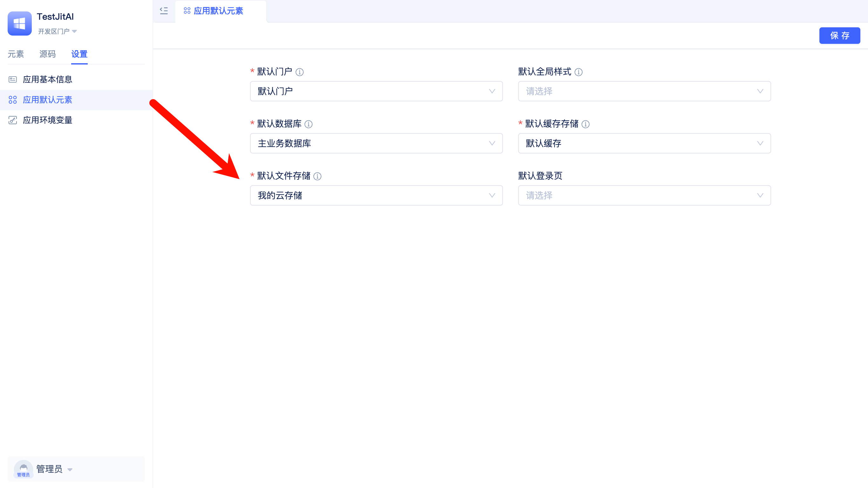Open the 默认门户 dropdown

(376, 91)
